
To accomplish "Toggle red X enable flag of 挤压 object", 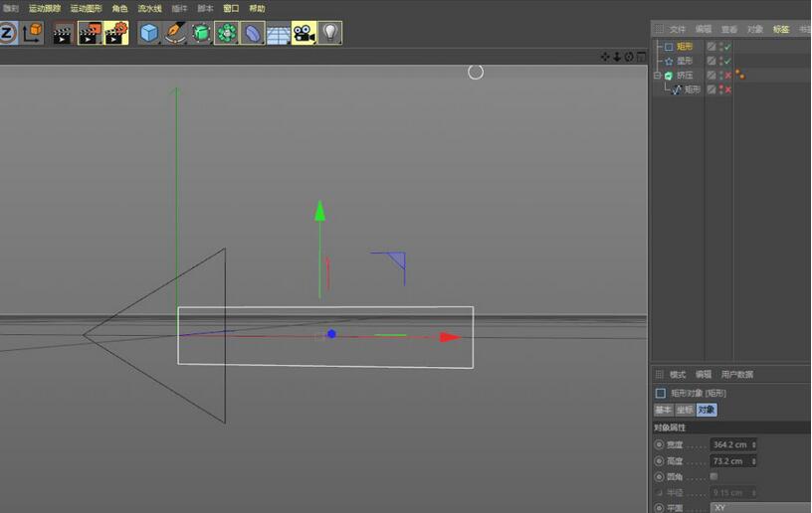I will (727, 76).
